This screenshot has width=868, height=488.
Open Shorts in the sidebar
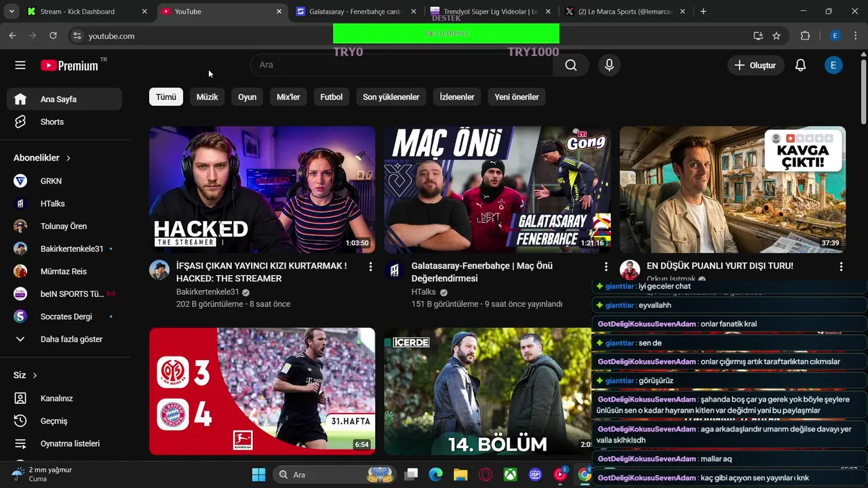(x=64, y=122)
